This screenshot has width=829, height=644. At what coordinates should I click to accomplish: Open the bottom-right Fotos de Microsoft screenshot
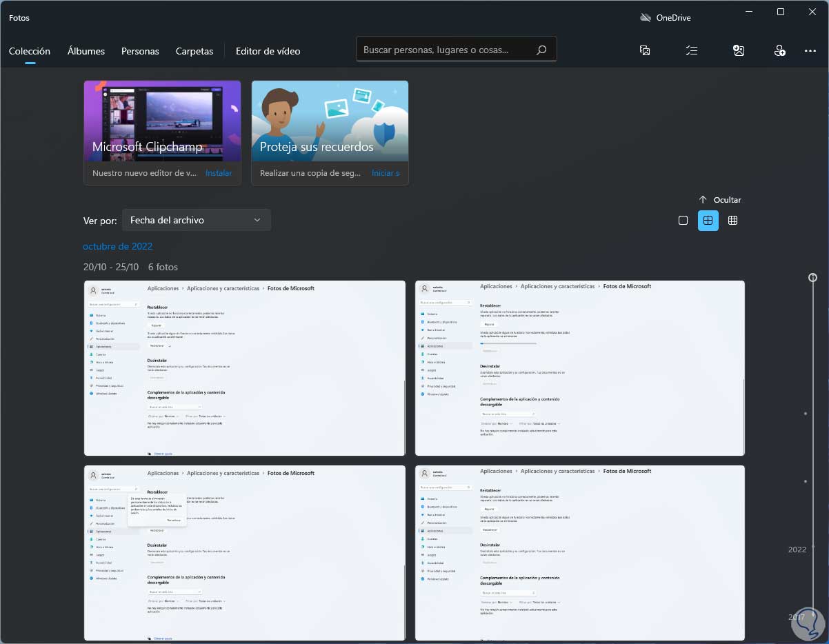pyautogui.click(x=580, y=553)
